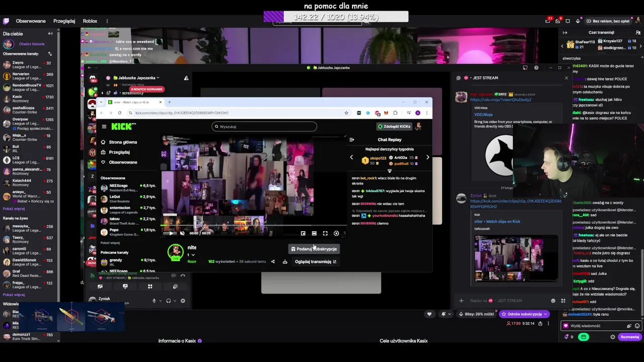Viewport: 644px width, 362px height.
Task: Click Kick clip share icon
Action: [273, 261]
